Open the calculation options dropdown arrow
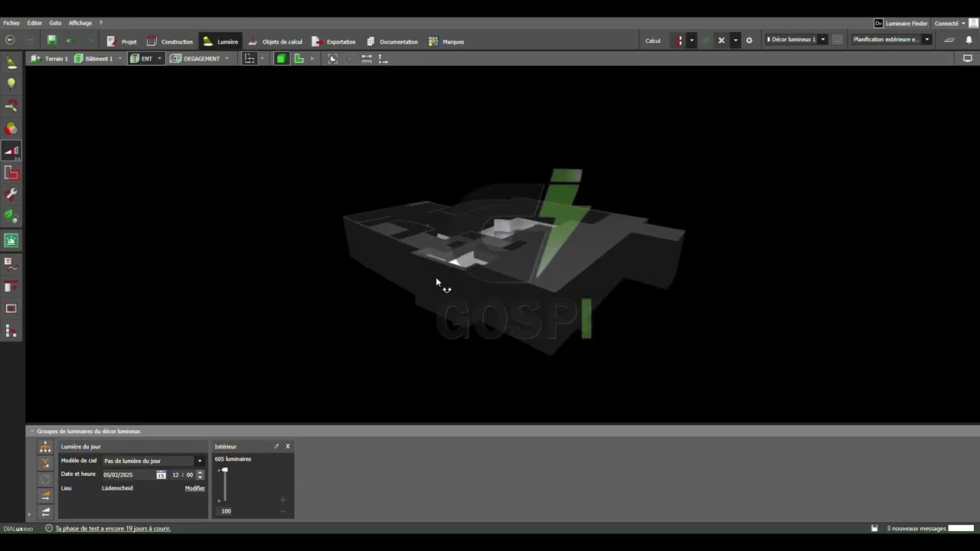This screenshot has height=551, width=980. click(691, 41)
